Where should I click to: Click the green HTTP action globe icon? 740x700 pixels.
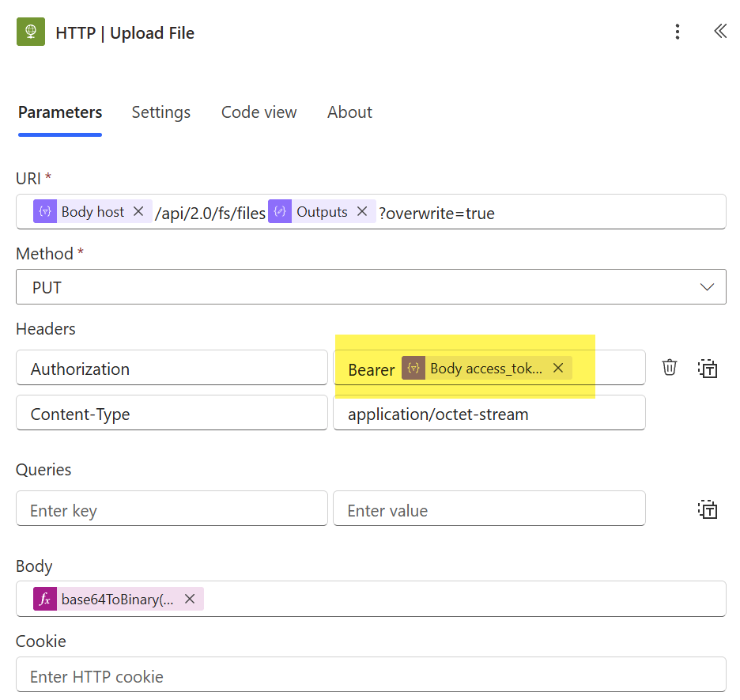(x=31, y=32)
